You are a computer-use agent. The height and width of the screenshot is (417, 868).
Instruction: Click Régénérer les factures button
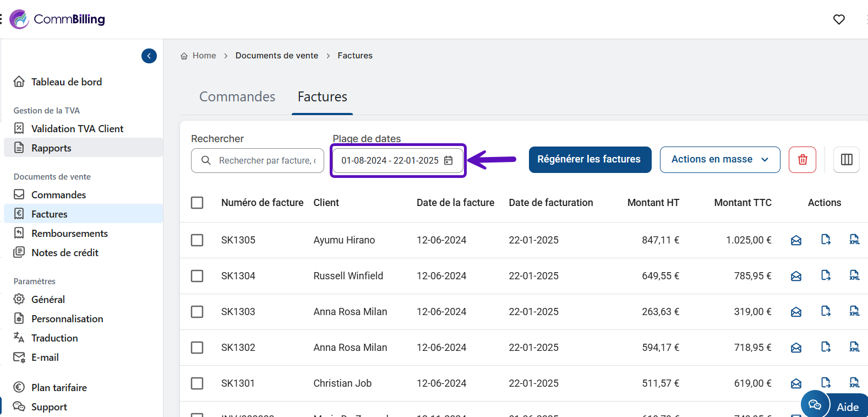point(589,160)
